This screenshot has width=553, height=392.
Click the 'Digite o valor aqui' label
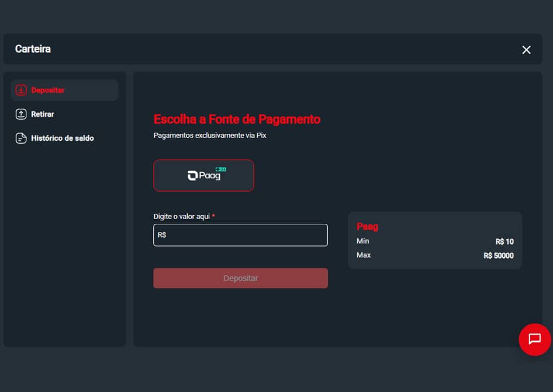181,216
